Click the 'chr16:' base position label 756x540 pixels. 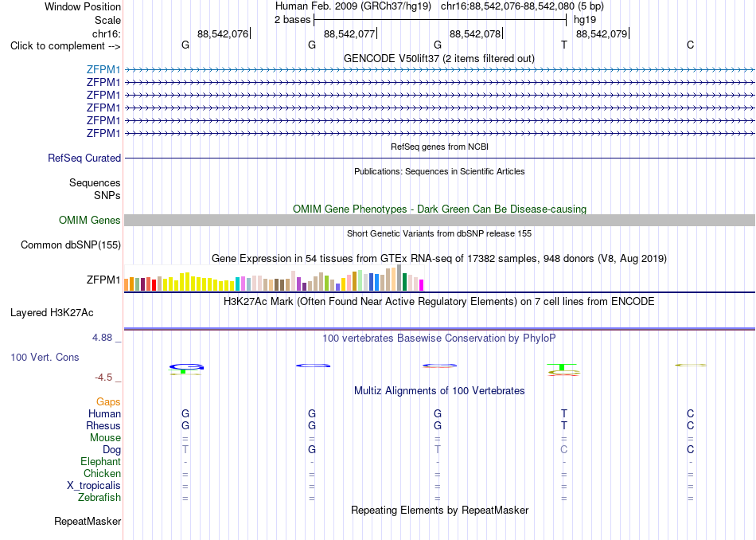coord(106,33)
